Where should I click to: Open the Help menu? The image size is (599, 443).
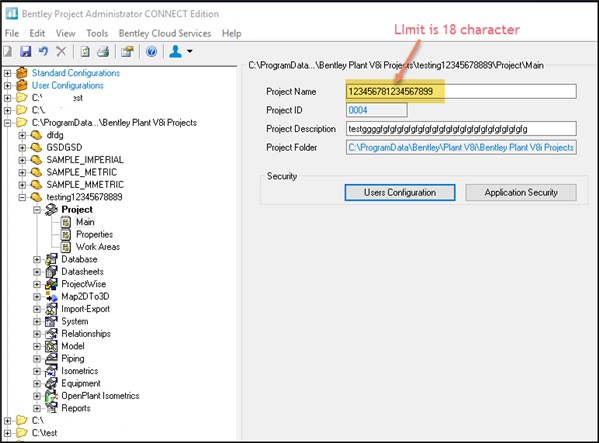(232, 34)
